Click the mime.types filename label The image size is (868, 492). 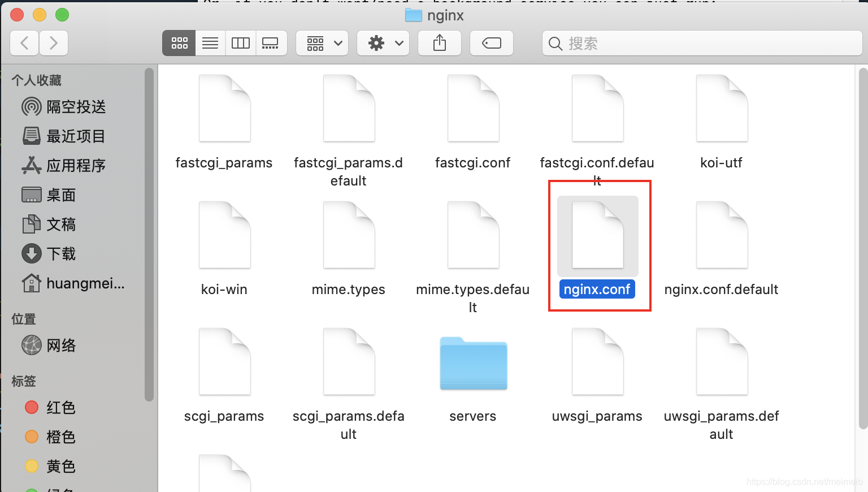(348, 290)
